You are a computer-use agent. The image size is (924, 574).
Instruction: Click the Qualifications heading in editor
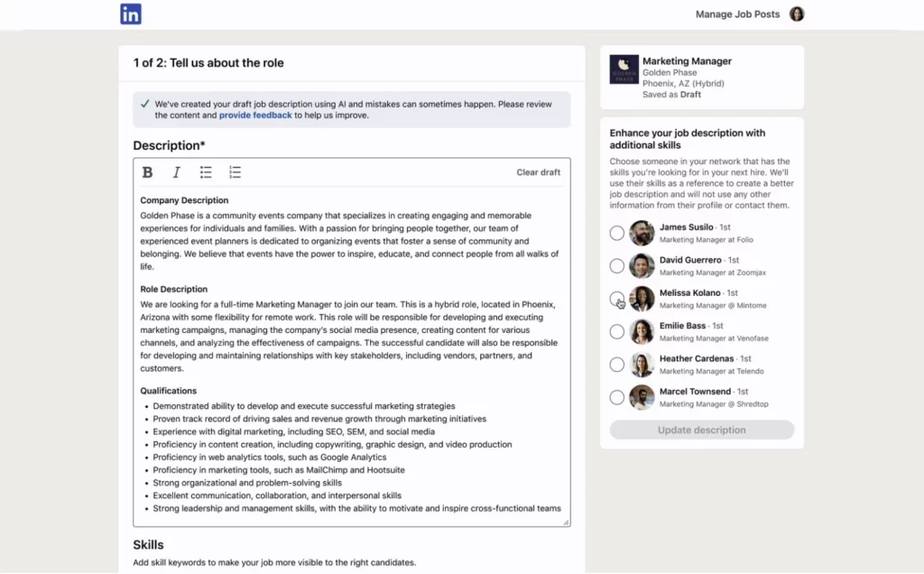[168, 391]
